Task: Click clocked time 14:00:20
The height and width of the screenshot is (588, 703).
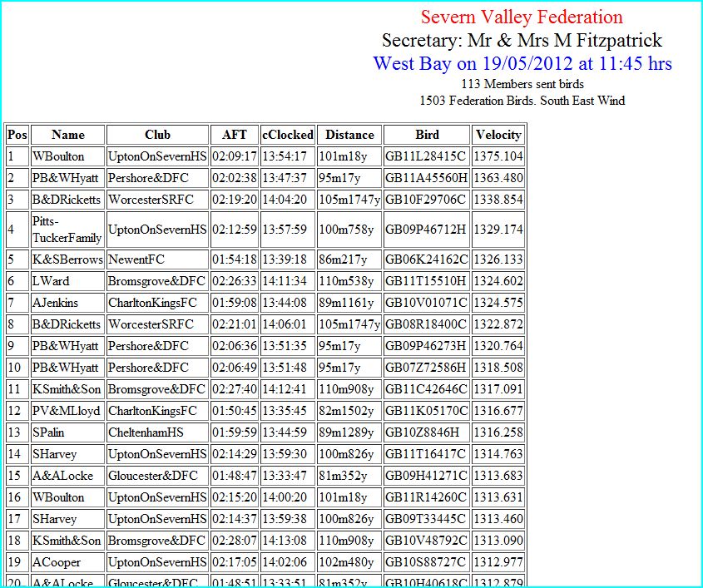Action: (x=288, y=497)
